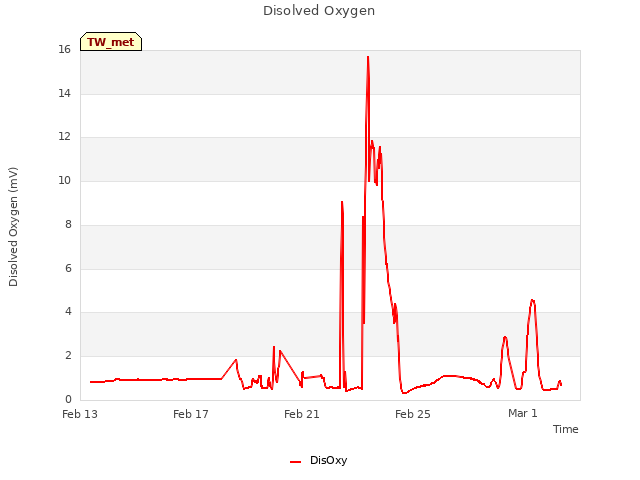640x480 pixels.
Task: Click the y-axis tick value 8
Action: click(x=68, y=224)
